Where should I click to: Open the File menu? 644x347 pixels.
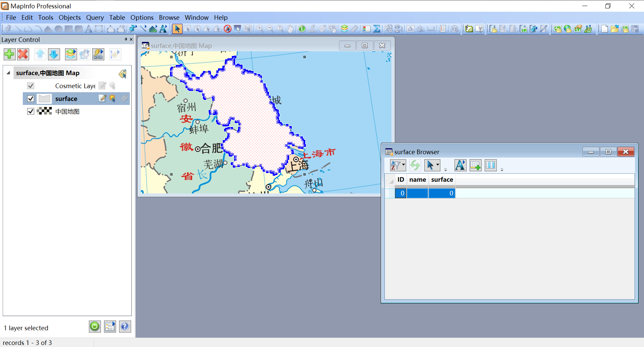[11, 17]
